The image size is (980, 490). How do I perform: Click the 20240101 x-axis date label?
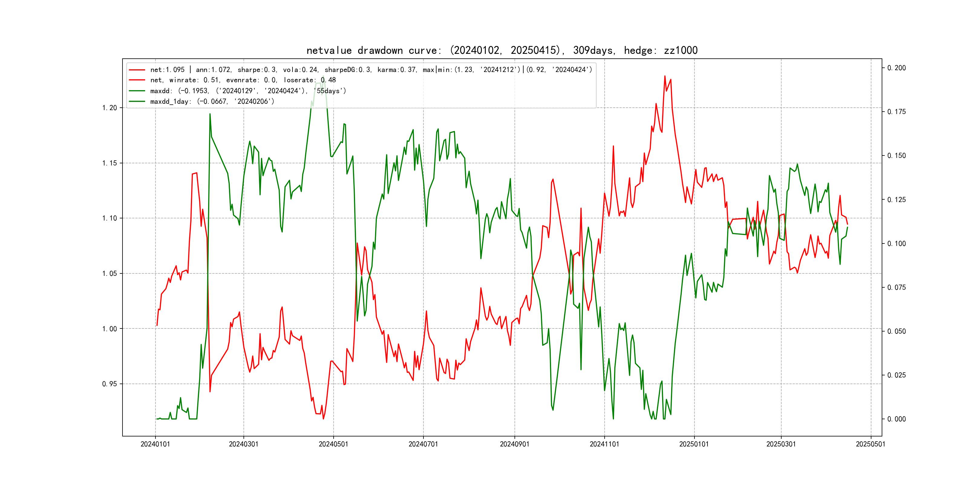coord(155,444)
